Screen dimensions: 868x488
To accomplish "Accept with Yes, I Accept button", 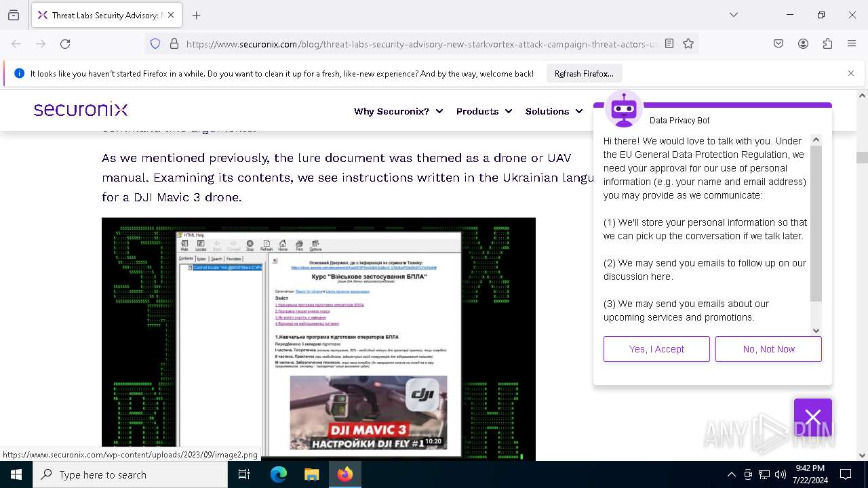I will coord(656,349).
